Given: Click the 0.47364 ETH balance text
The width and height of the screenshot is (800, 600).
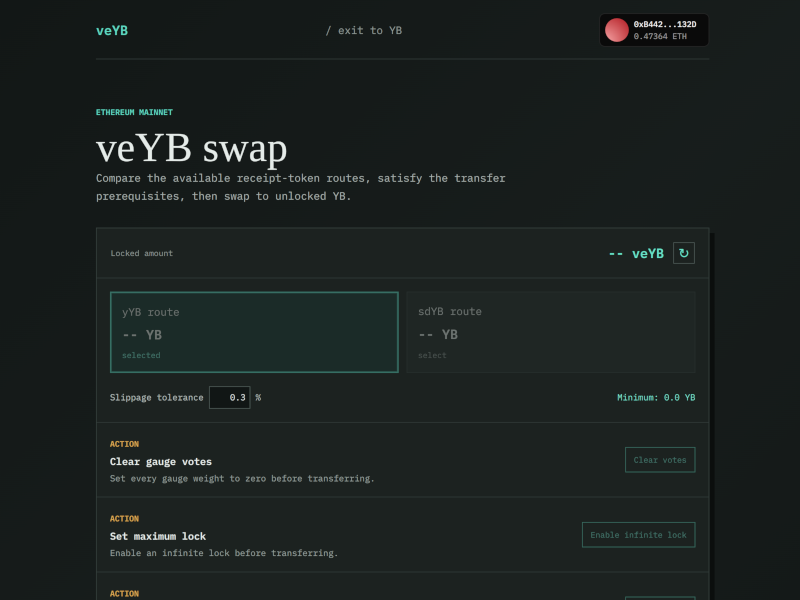Looking at the screenshot, I should [660, 37].
